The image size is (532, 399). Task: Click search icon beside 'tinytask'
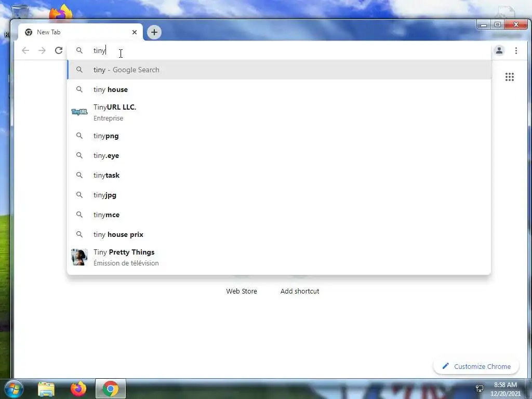pos(79,175)
